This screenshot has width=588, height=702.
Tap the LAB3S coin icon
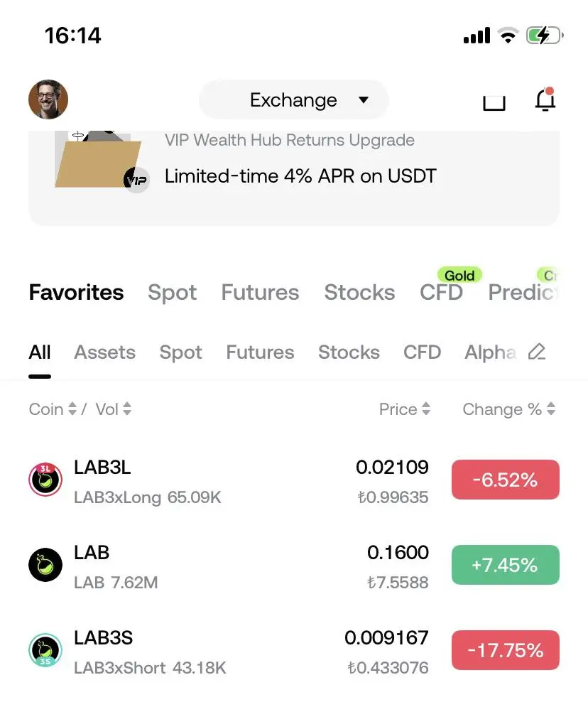click(45, 649)
